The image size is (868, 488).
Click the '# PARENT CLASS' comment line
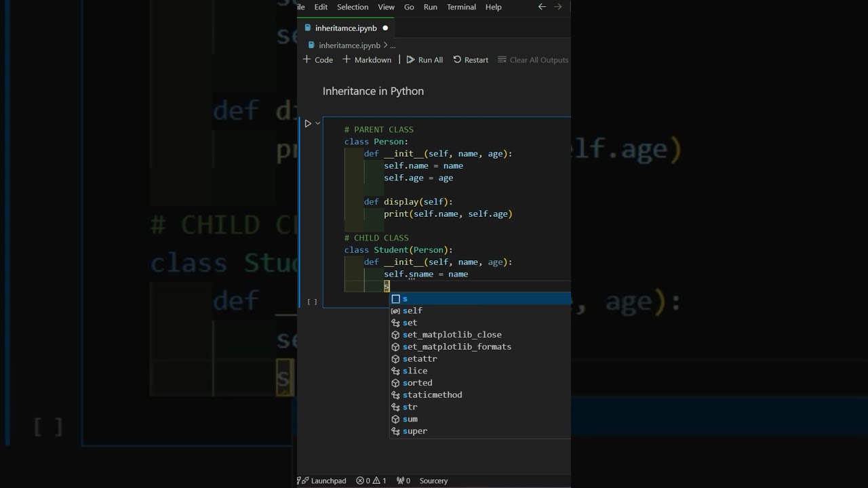tap(378, 129)
